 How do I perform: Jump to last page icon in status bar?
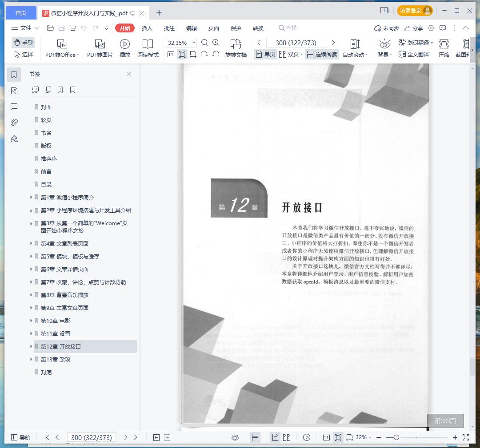point(136,437)
